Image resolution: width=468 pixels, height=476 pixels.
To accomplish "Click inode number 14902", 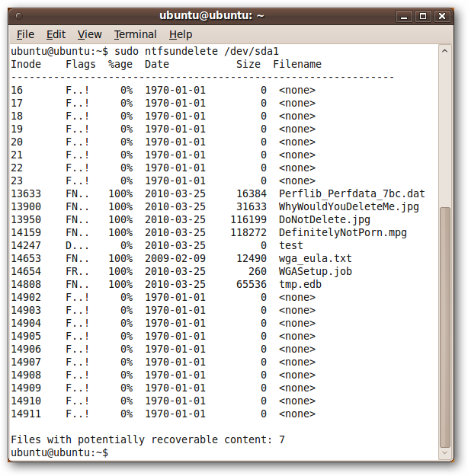I will [x=26, y=297].
